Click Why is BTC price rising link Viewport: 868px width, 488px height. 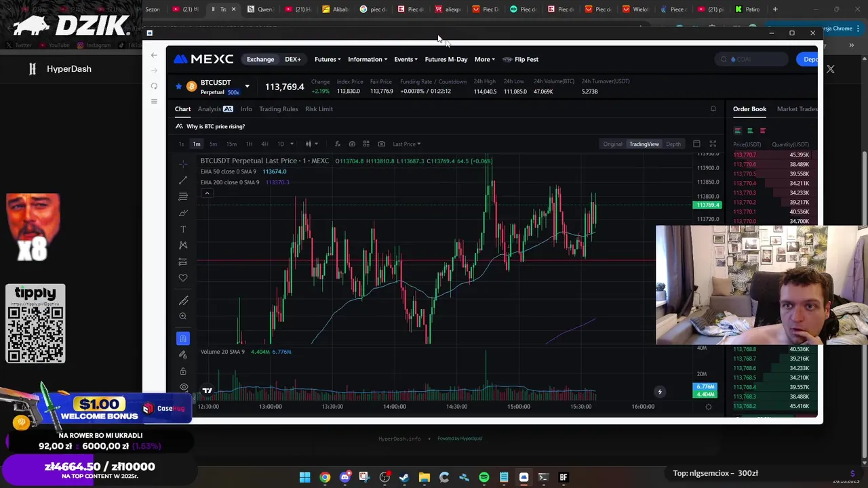pyautogui.click(x=216, y=126)
